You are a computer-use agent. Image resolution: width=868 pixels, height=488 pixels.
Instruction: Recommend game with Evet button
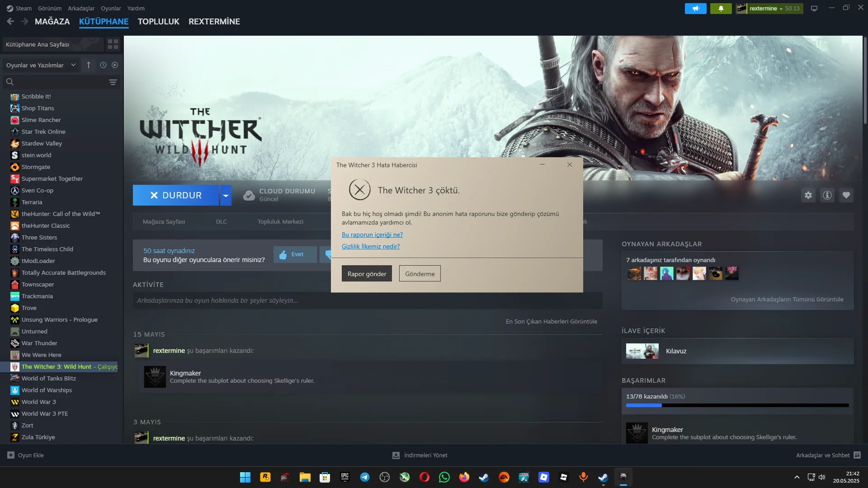(295, 254)
